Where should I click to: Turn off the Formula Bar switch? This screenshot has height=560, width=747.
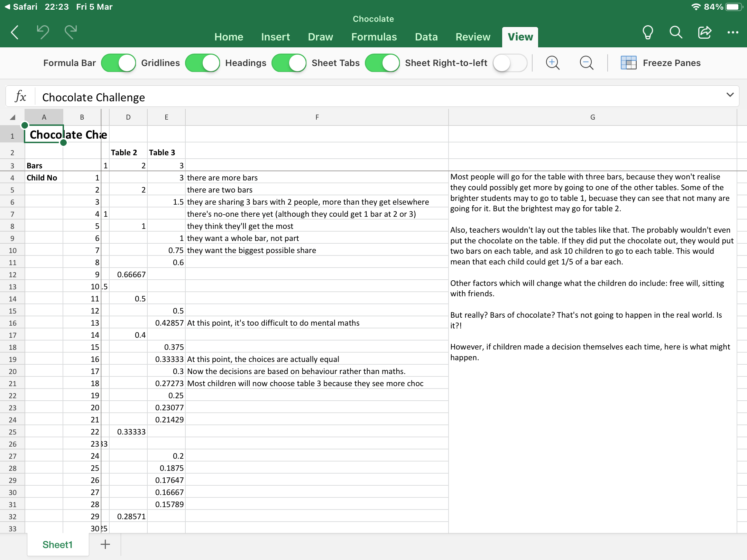[x=118, y=63]
